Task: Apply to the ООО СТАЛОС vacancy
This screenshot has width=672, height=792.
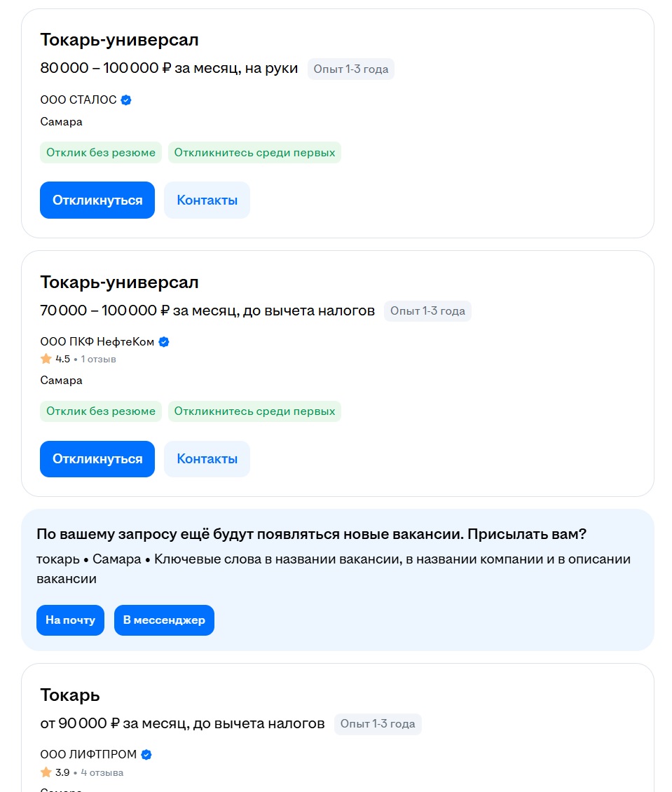Action: (97, 200)
